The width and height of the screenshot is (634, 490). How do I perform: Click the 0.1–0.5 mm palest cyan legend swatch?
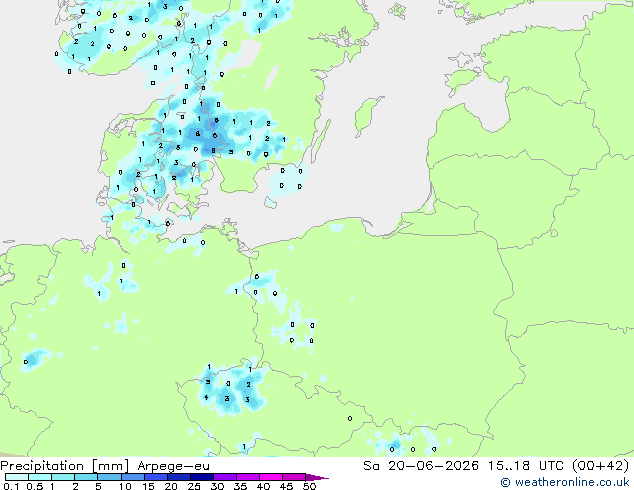[x=17, y=477]
